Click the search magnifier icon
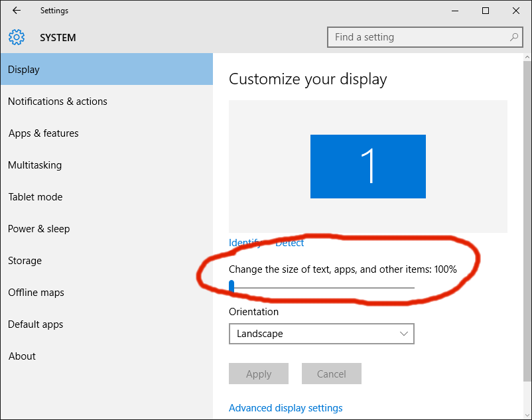The width and height of the screenshot is (532, 420). pos(514,37)
